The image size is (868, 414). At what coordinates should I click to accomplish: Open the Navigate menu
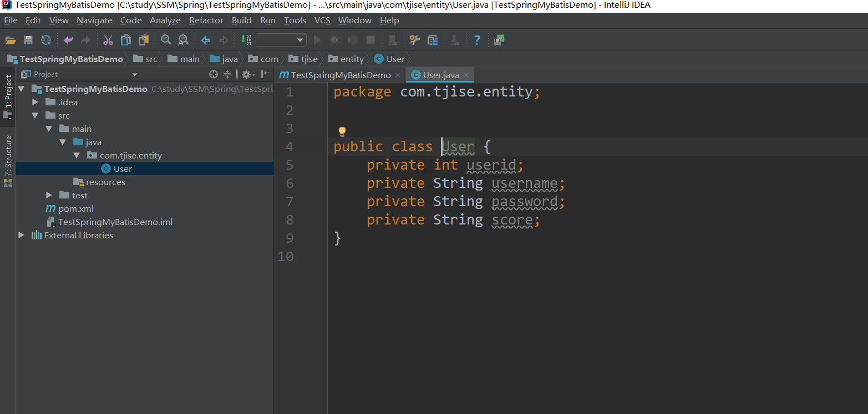coord(94,21)
